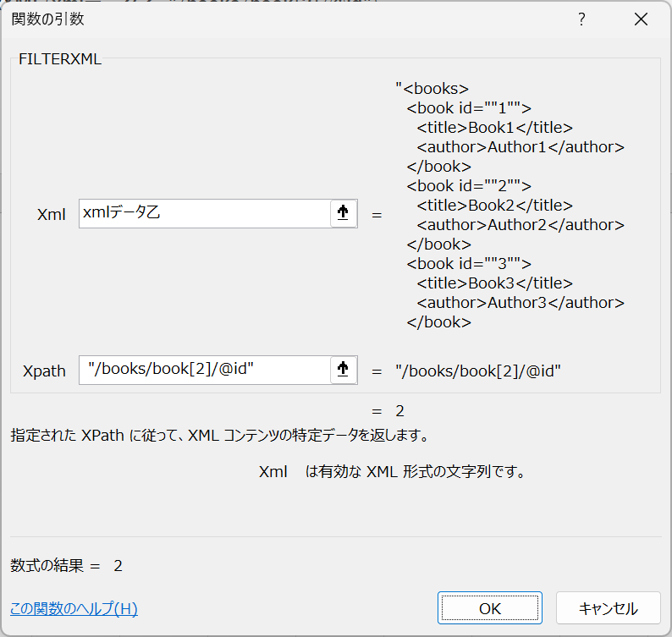Click the <author>Author3</author> preview line
The height and width of the screenshot is (637, 672).
pos(521,303)
